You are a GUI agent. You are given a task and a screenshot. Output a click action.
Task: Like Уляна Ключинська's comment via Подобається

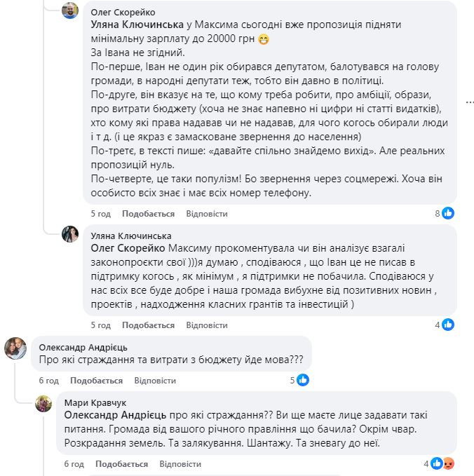pyautogui.click(x=148, y=325)
